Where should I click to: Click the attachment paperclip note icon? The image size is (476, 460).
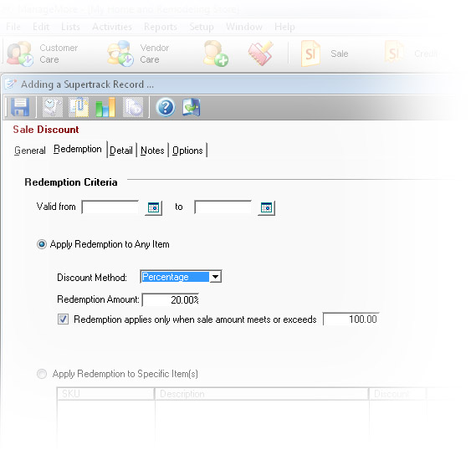point(79,107)
